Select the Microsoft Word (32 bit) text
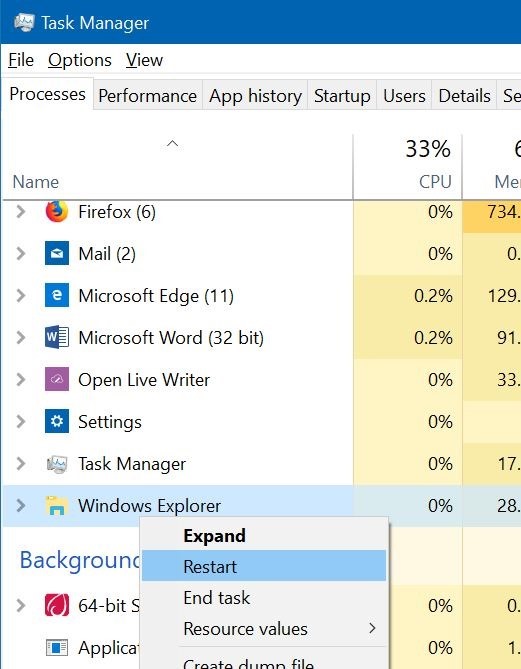The width and height of the screenshot is (521, 669). (x=171, y=338)
